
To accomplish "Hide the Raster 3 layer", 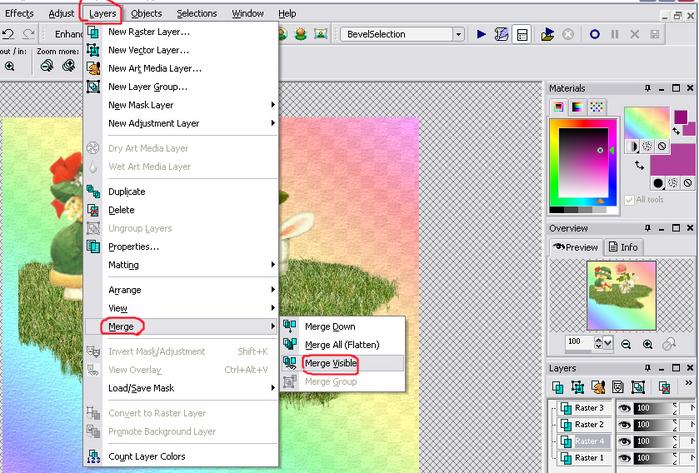I will (624, 408).
